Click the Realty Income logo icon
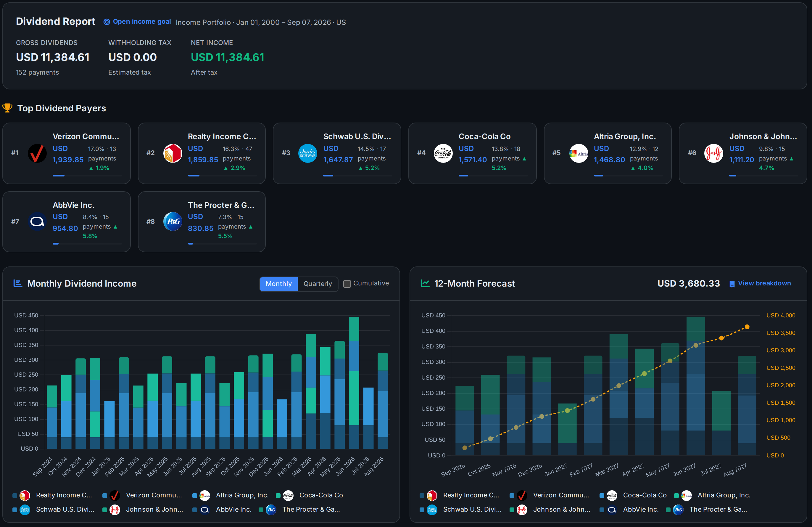Viewport: 812px width, 527px height. pos(173,153)
